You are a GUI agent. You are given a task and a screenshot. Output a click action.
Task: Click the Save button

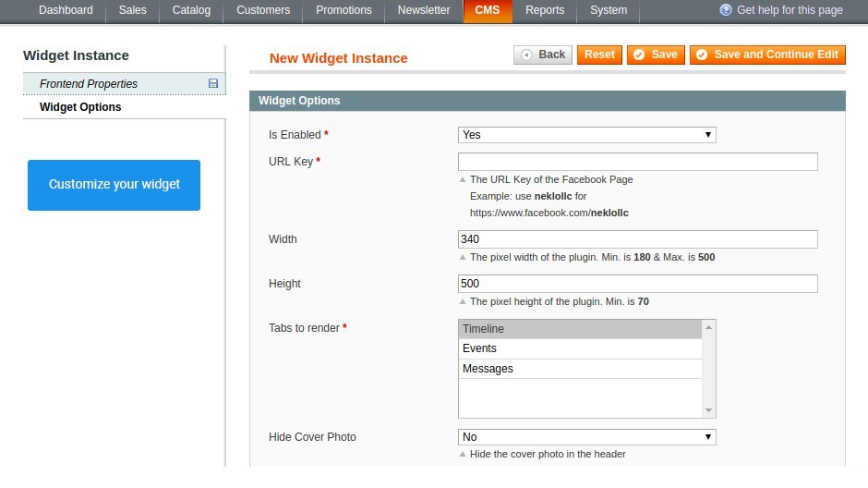click(656, 55)
